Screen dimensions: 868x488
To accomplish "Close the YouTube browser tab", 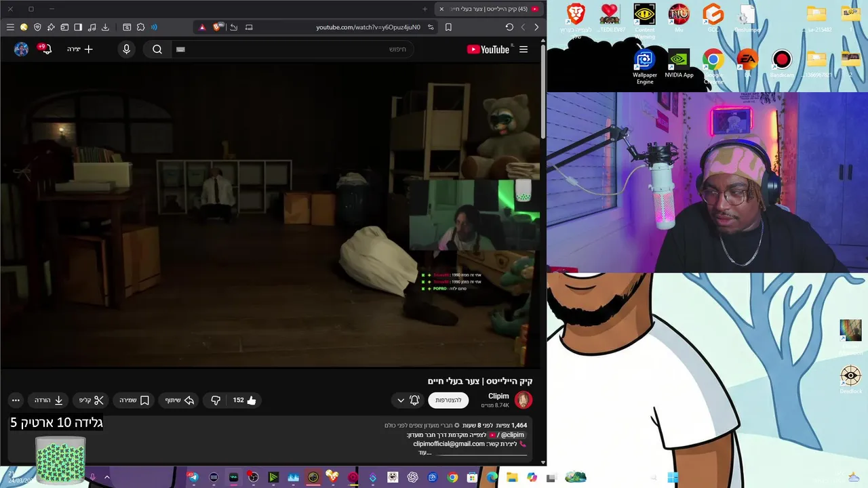I will click(441, 9).
